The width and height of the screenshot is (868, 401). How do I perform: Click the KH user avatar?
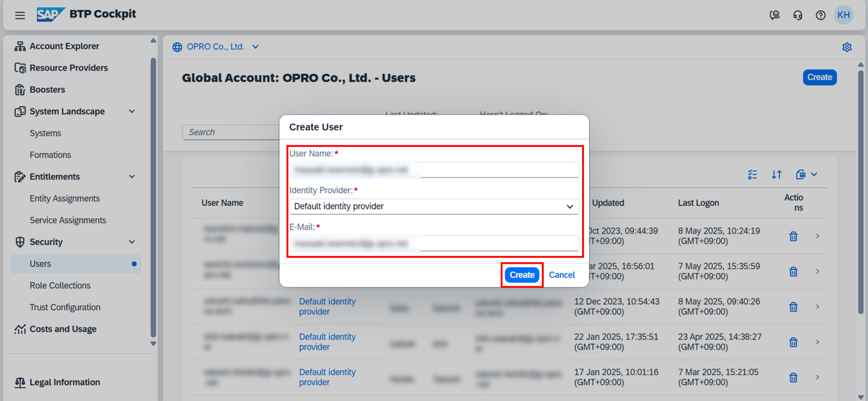coord(843,15)
